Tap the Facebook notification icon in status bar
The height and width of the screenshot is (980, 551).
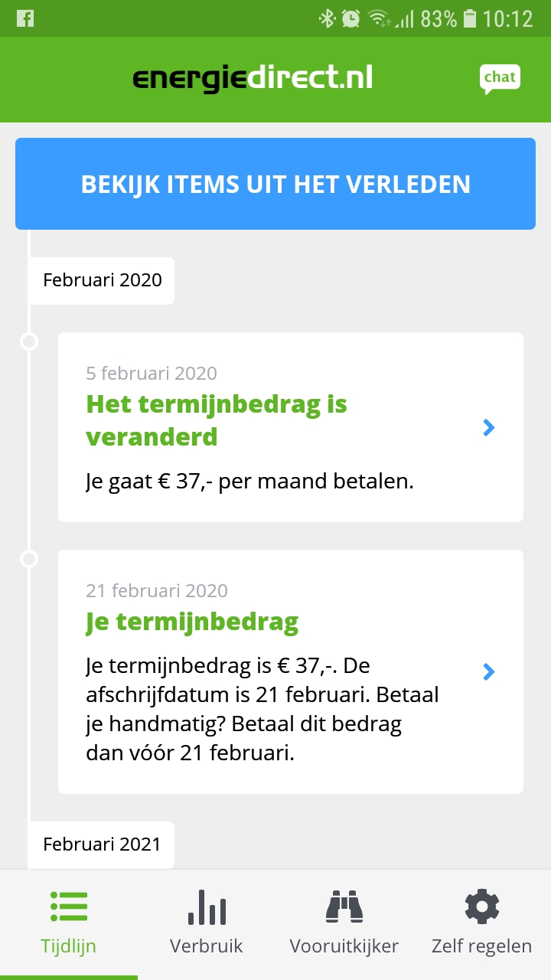click(25, 18)
